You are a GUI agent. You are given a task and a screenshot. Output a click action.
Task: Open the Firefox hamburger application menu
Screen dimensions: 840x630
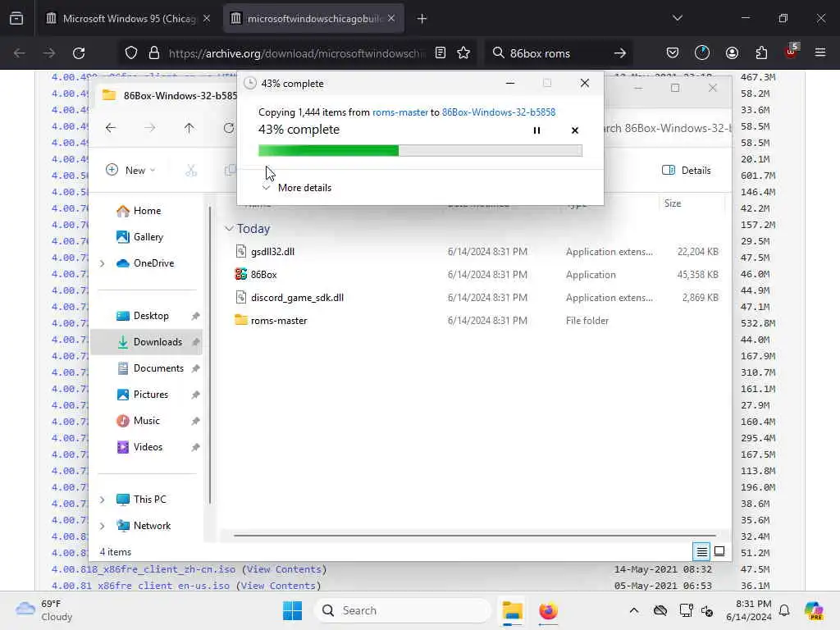[820, 53]
